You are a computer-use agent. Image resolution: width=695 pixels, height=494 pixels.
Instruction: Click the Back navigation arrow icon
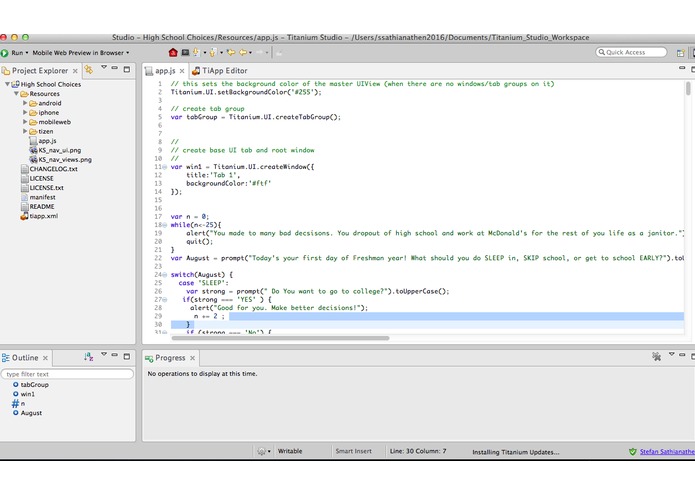(x=243, y=52)
